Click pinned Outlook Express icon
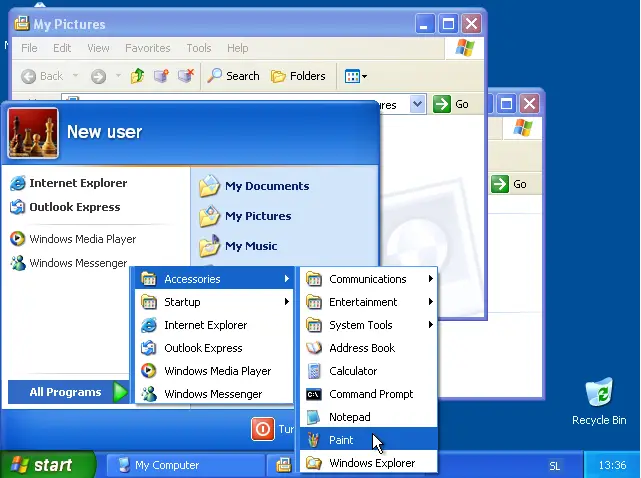Screen dimensions: 641x478 (x=18, y=207)
